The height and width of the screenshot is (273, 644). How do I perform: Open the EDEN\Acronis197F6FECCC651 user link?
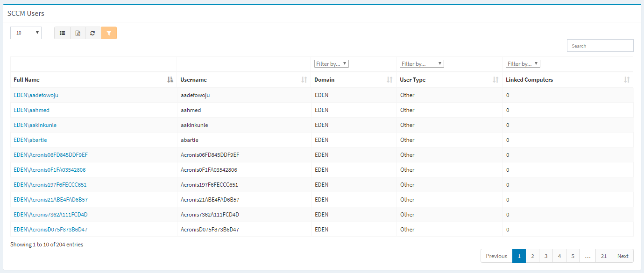click(50, 185)
